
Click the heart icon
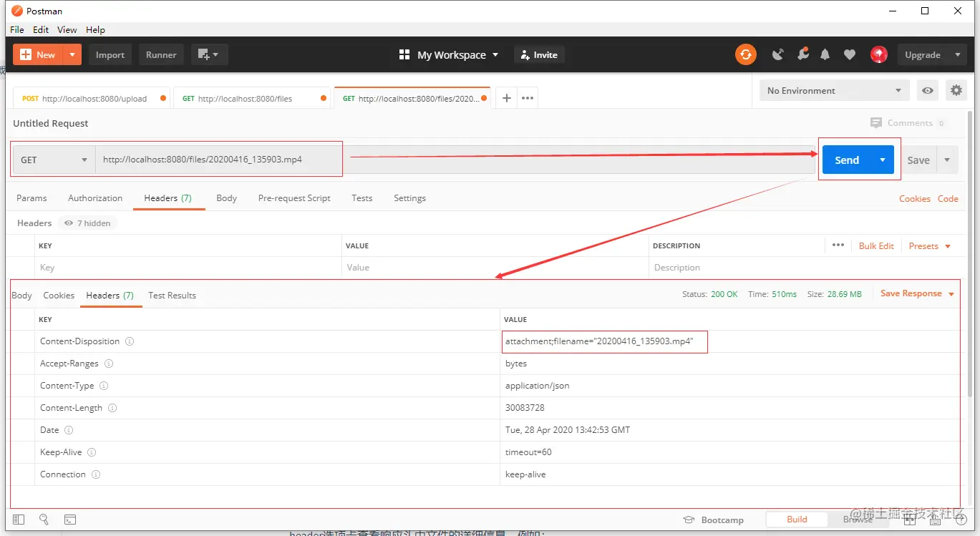click(x=850, y=54)
